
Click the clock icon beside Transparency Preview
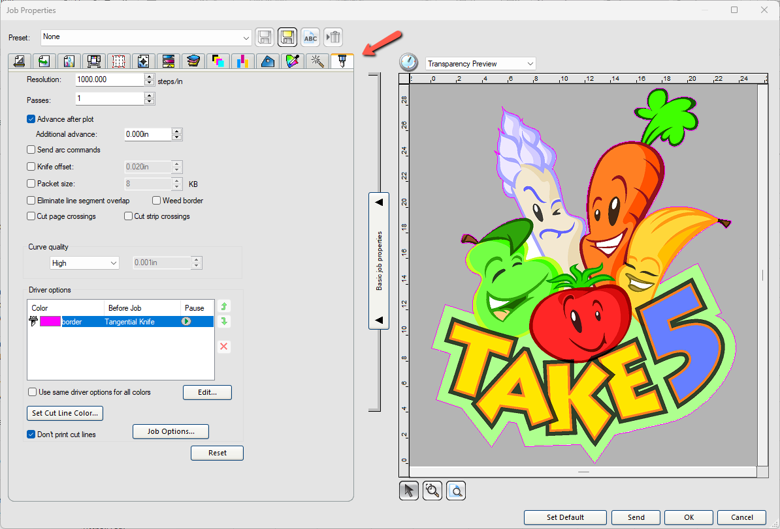point(409,63)
